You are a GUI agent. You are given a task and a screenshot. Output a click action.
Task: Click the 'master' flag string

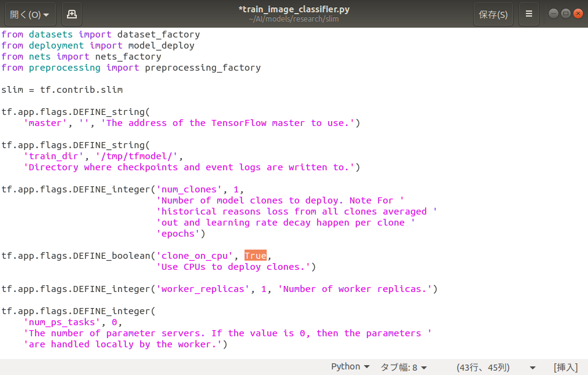click(x=45, y=123)
